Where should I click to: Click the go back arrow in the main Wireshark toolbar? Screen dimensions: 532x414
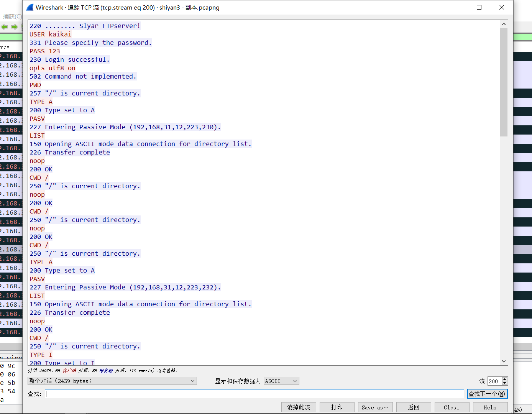[5, 27]
